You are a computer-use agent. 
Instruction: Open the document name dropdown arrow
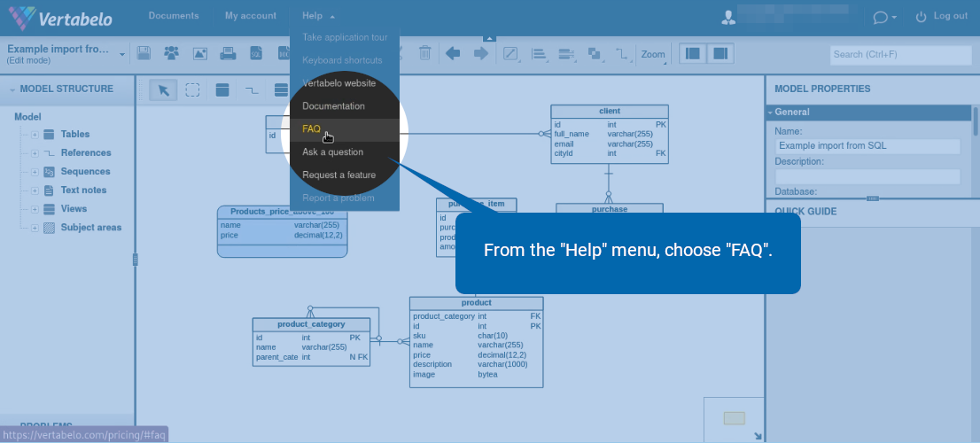coord(122,54)
